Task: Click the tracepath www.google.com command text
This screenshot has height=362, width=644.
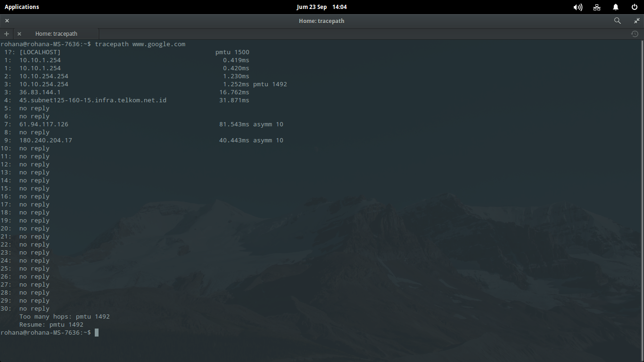Action: (x=140, y=44)
